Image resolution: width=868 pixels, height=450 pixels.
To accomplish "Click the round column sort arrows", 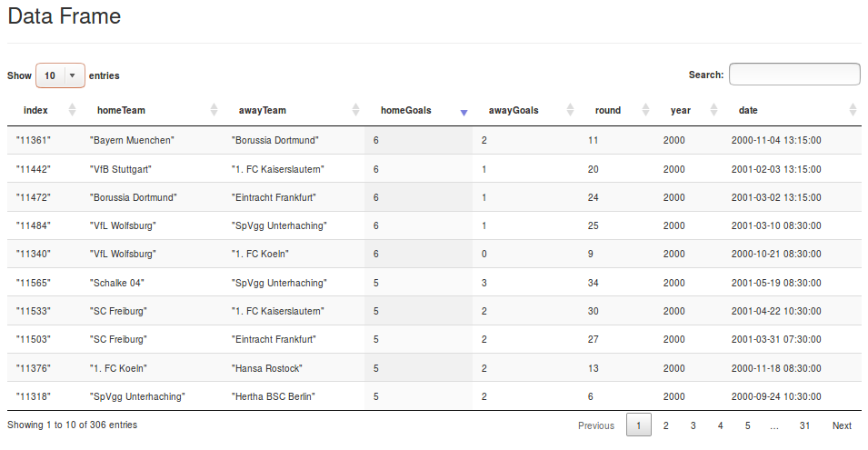I will click(645, 110).
